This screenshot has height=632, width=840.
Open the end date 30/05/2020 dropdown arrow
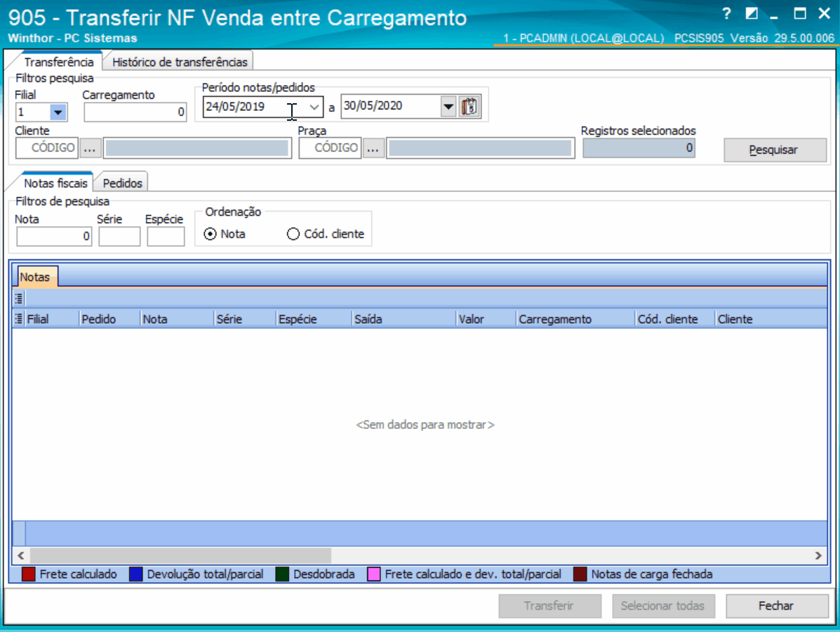tap(448, 106)
